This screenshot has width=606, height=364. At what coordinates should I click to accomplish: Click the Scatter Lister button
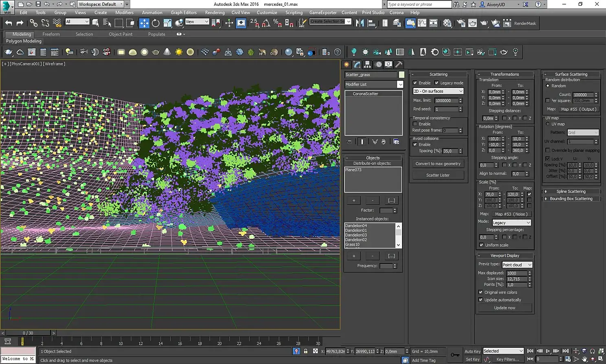click(438, 175)
